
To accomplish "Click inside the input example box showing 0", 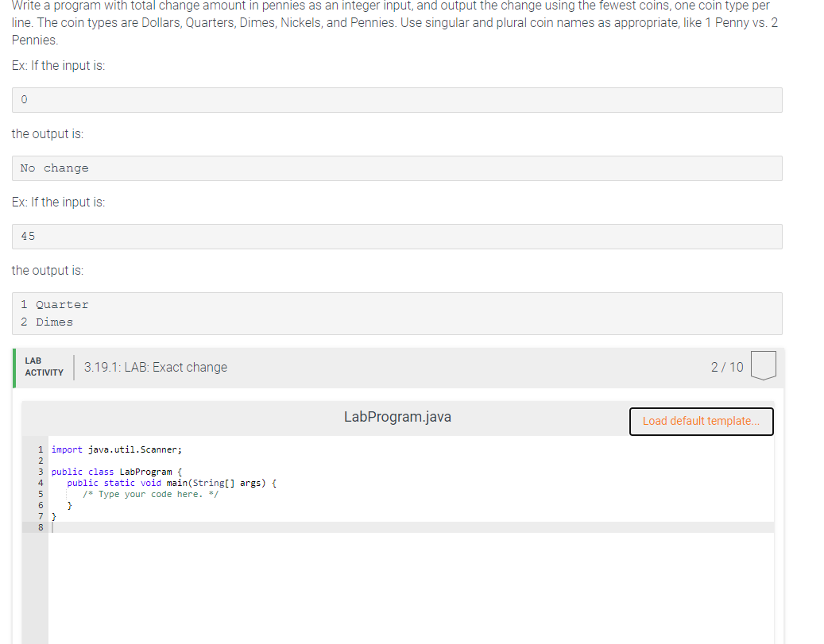I will [397, 99].
